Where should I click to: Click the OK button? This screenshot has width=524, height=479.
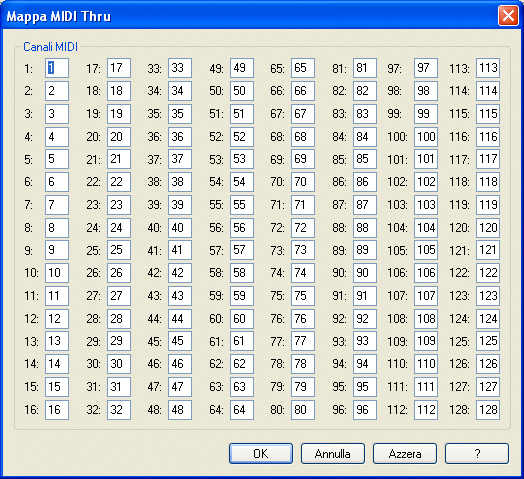261,454
